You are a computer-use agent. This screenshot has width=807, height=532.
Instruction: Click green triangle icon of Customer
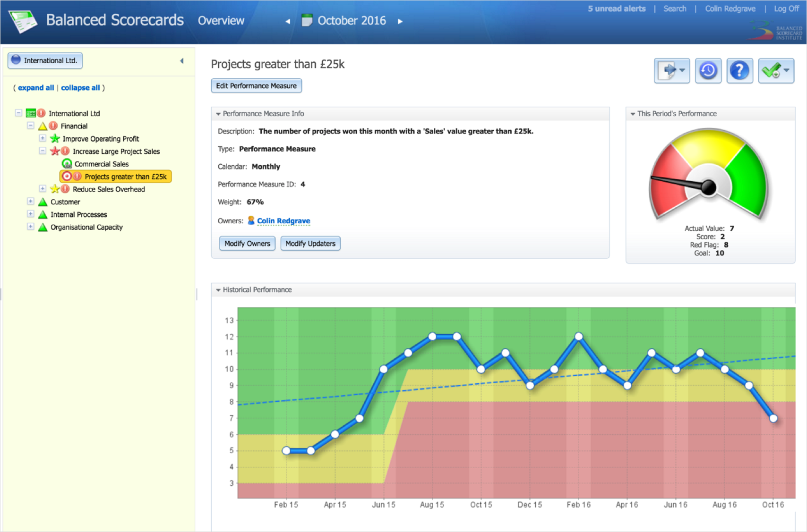[43, 202]
